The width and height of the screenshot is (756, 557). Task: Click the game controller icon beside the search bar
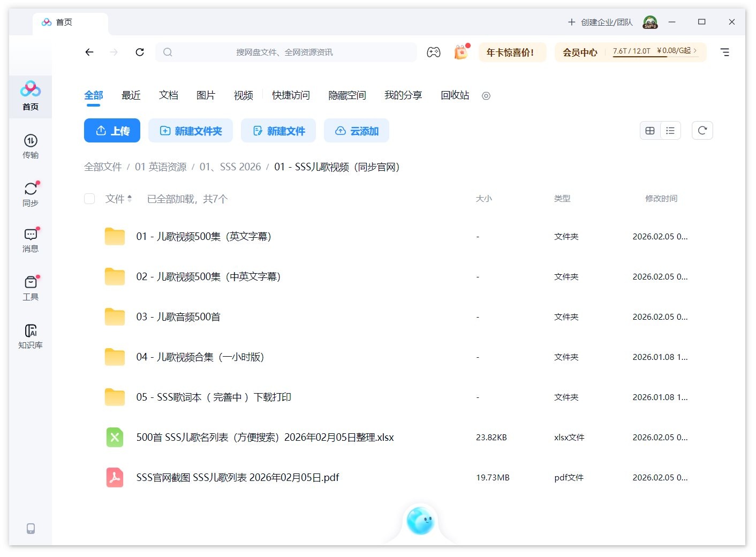pos(434,52)
